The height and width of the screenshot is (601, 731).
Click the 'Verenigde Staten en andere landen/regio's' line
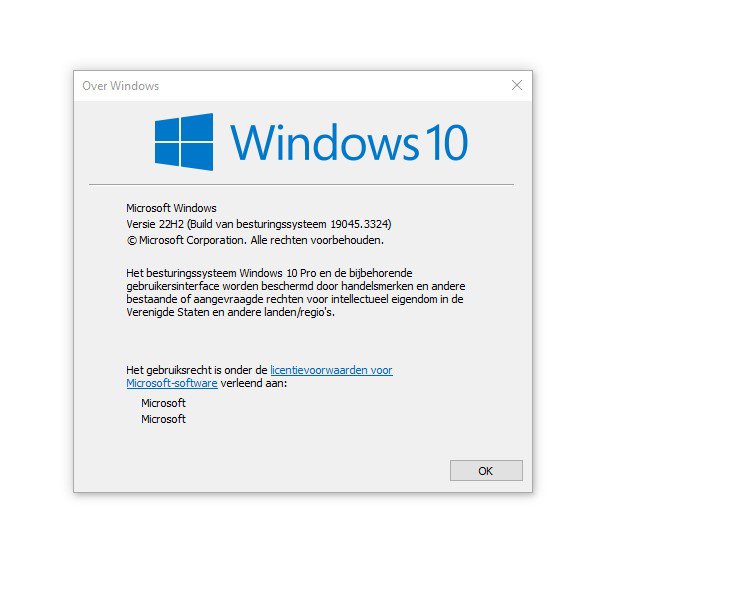(230, 312)
